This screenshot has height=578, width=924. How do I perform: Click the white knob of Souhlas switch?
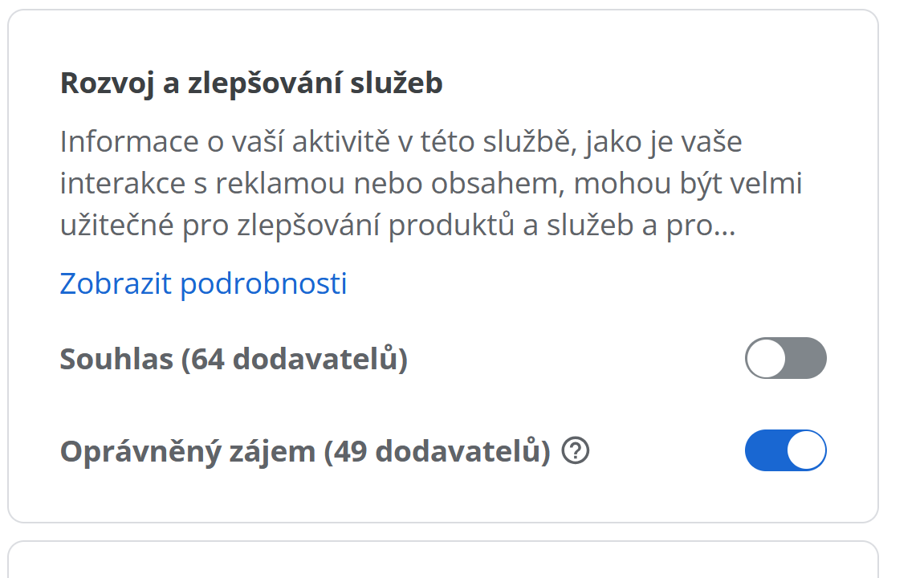[766, 358]
